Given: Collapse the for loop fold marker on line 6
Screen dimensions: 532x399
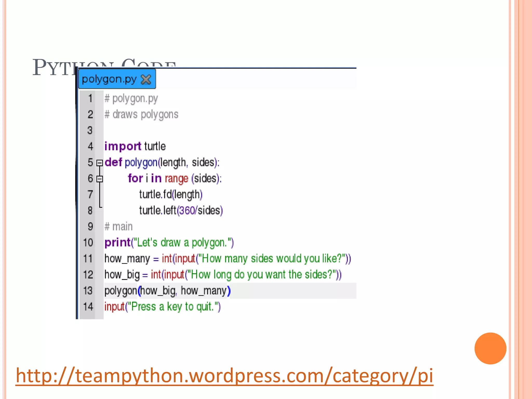Looking at the screenshot, I should point(100,179).
